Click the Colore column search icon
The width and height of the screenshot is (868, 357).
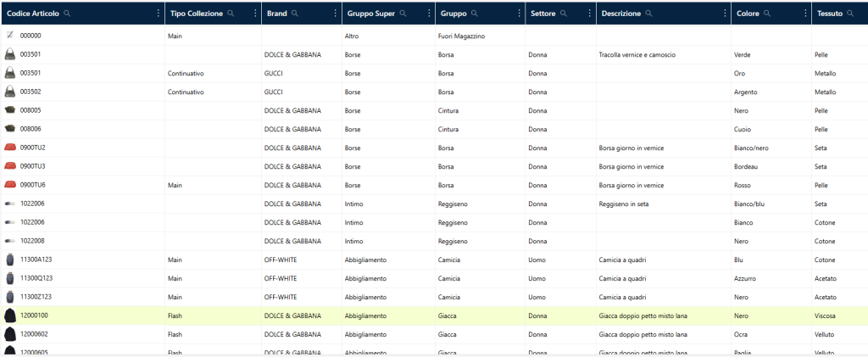pos(767,14)
